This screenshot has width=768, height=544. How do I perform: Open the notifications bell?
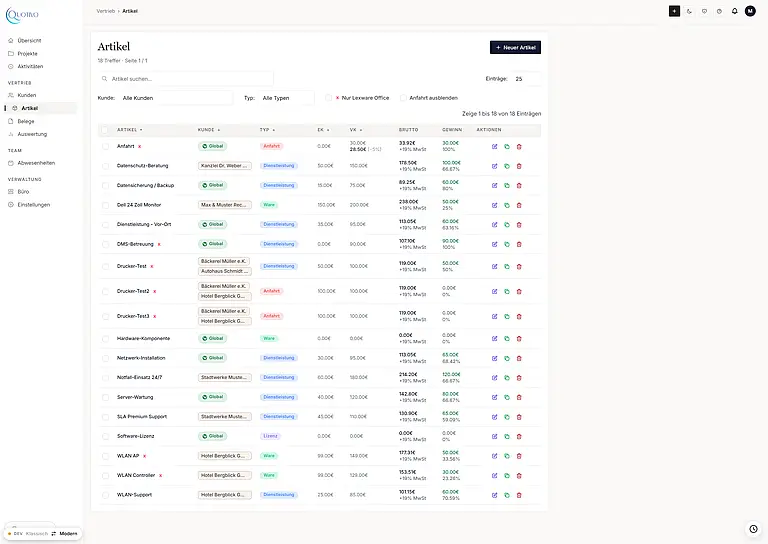(x=735, y=11)
